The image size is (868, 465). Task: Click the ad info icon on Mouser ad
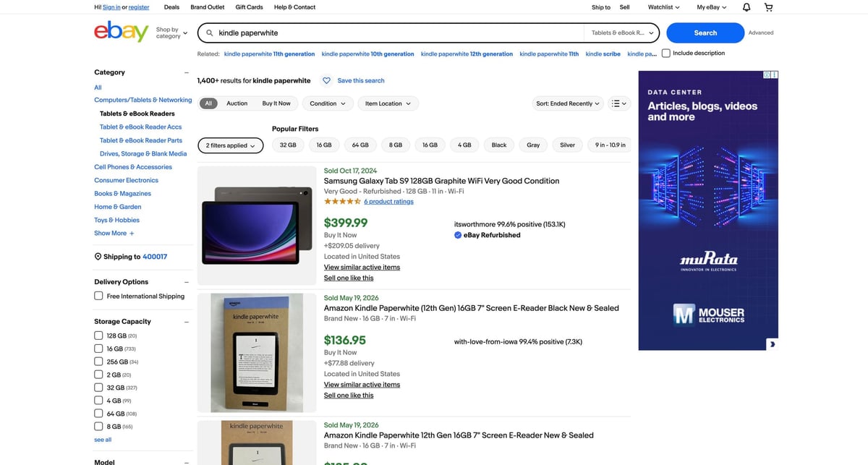[767, 74]
